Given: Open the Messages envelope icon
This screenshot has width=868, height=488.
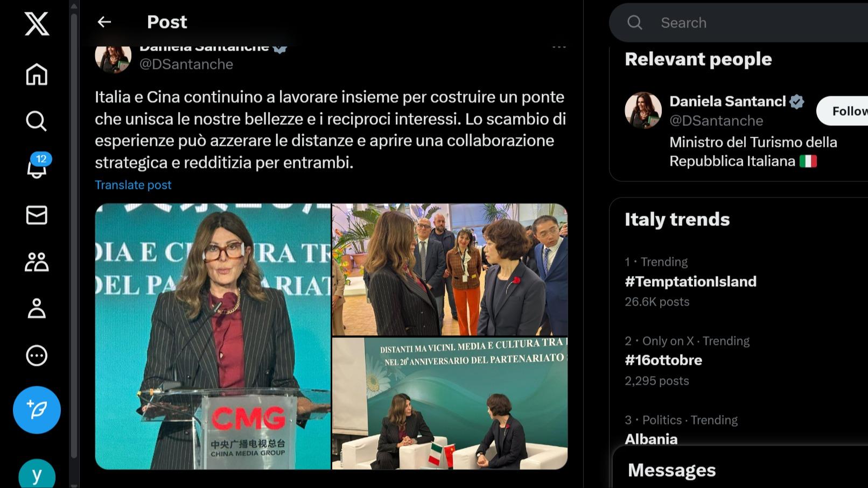Looking at the screenshot, I should (x=37, y=215).
